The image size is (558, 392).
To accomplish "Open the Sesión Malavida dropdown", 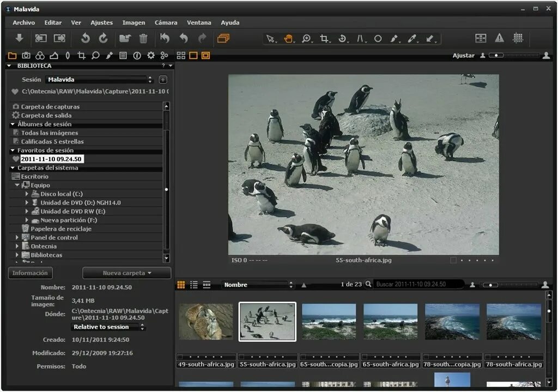I will pos(99,80).
